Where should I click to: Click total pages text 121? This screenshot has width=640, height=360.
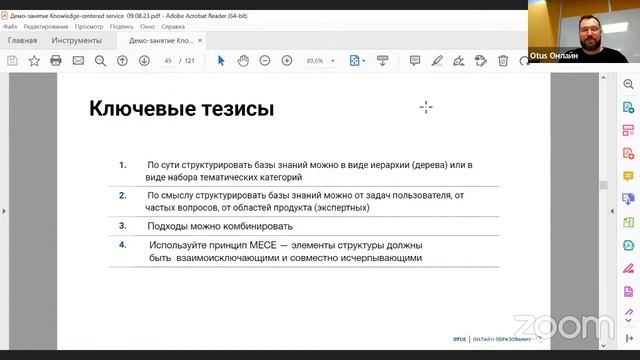pos(190,61)
